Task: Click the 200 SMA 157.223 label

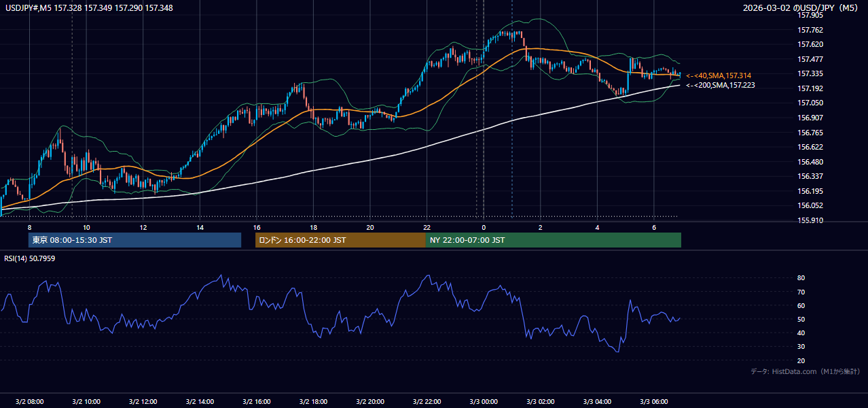Action: (x=720, y=86)
